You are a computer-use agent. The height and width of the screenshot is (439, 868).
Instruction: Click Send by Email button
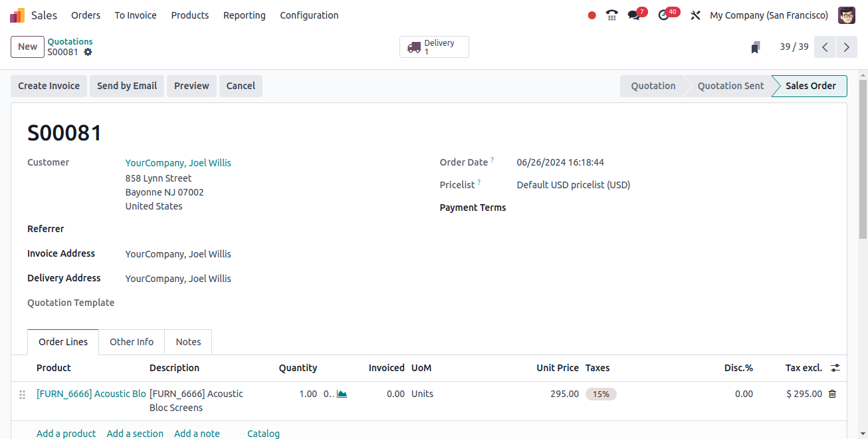coord(127,86)
